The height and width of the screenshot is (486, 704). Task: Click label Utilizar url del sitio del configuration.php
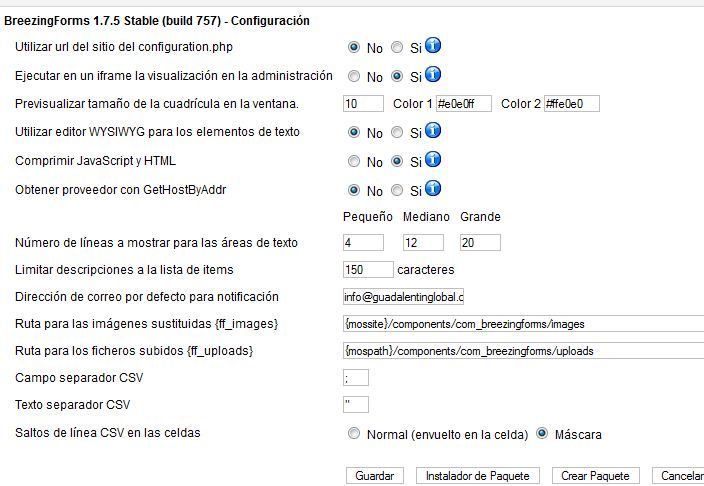click(124, 47)
